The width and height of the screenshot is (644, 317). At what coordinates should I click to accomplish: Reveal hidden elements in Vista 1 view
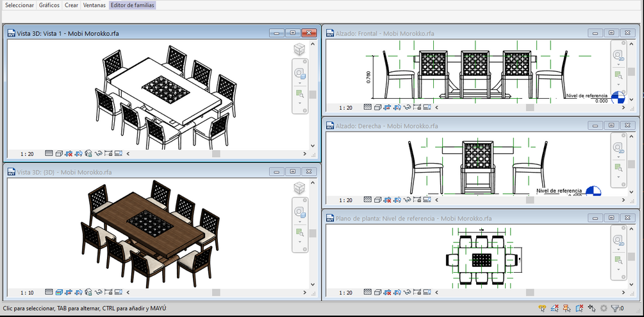(x=108, y=154)
